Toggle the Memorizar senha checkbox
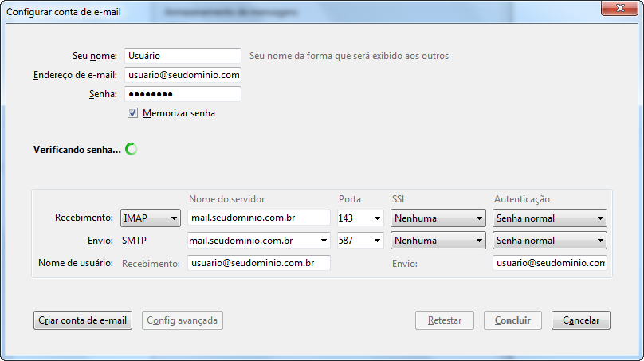Viewport: 644px width, 361px height. pyautogui.click(x=133, y=113)
